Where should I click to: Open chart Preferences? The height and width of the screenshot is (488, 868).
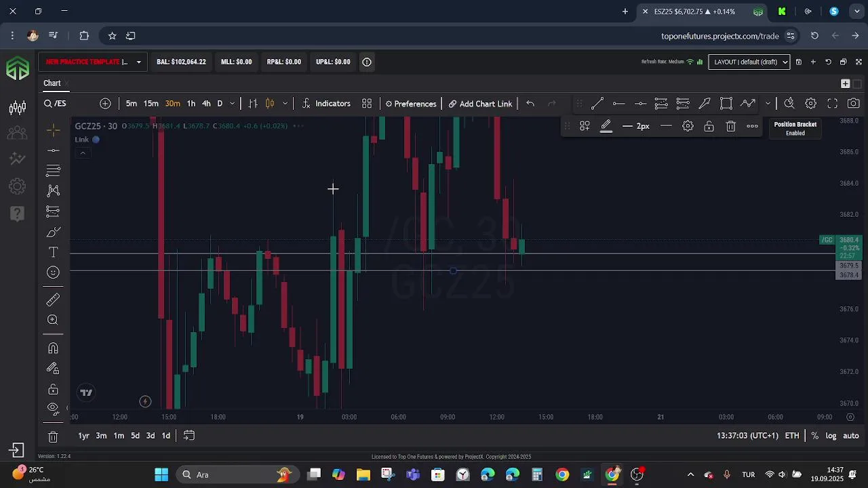(411, 104)
